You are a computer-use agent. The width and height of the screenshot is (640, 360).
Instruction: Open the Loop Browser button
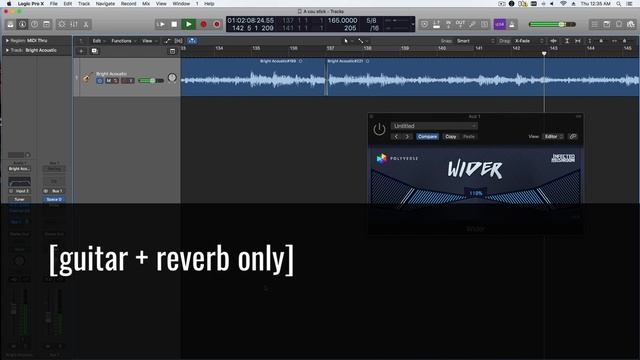(x=619, y=24)
